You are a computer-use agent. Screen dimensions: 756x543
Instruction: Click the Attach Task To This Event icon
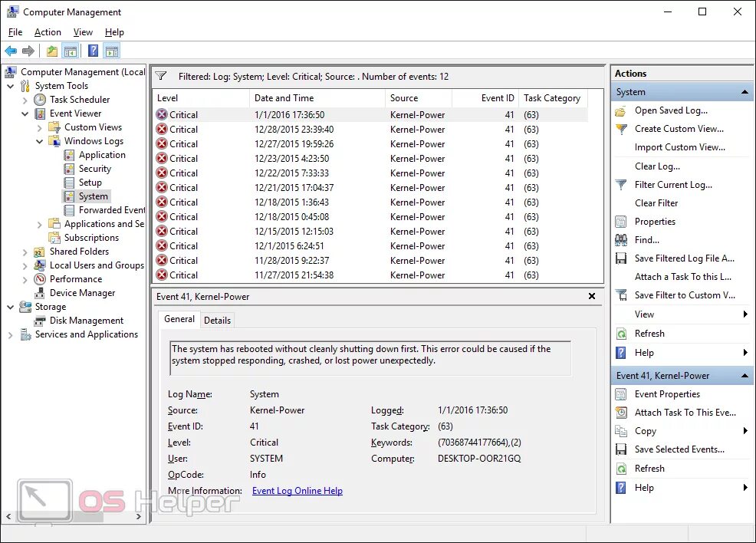621,413
